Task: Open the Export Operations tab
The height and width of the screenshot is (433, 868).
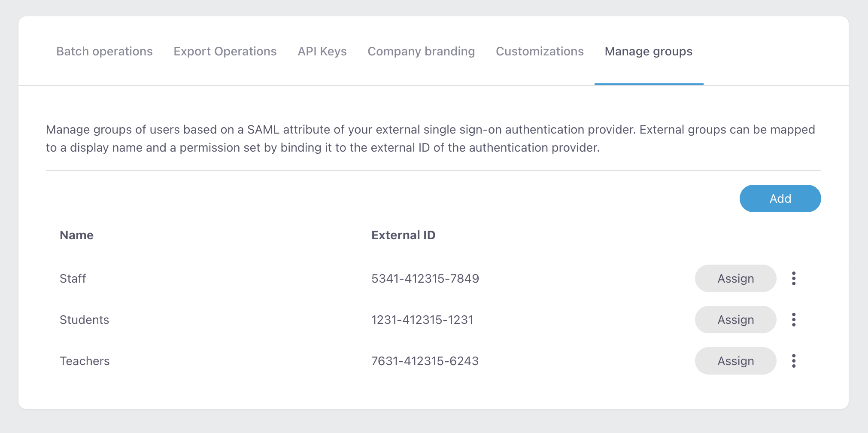Action: [225, 52]
